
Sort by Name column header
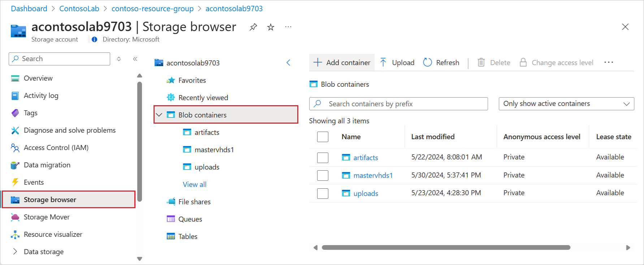coord(351,137)
